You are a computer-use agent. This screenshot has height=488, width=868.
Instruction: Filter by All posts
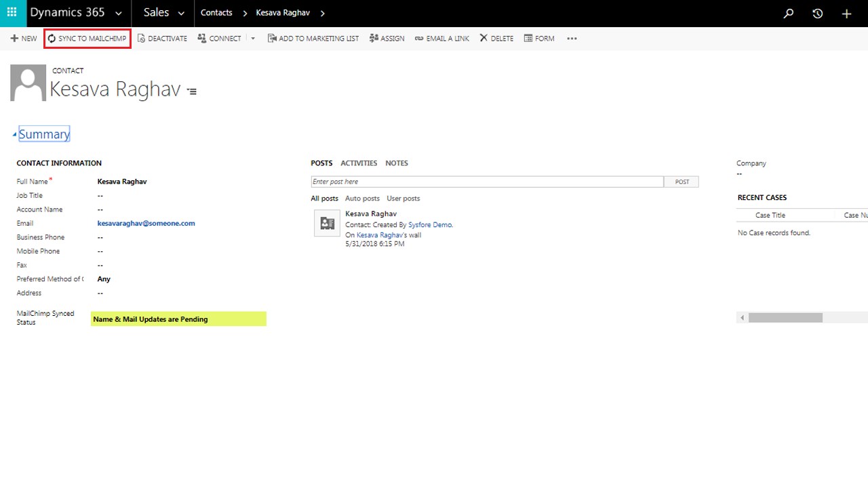[324, 199]
